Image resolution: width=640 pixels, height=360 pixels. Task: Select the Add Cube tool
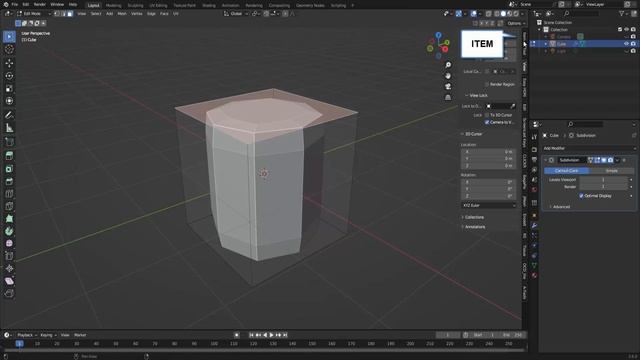[9, 142]
